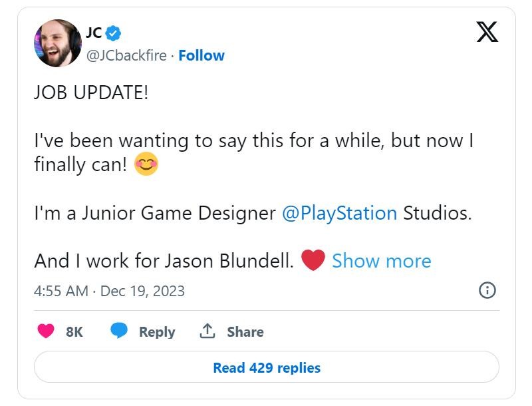Click the JC display name
Image resolution: width=532 pixels, height=406 pixels.
click(x=94, y=33)
